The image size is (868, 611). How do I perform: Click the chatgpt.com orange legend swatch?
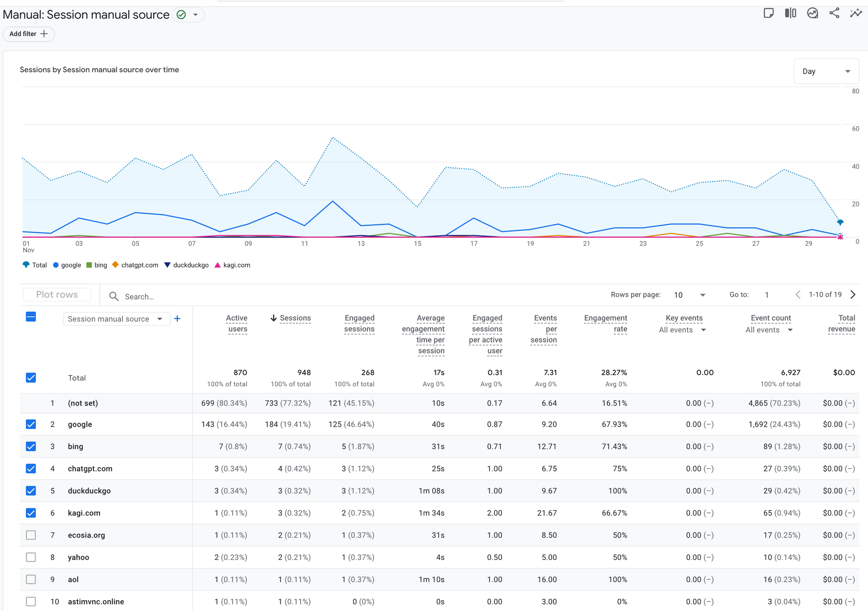click(x=115, y=265)
